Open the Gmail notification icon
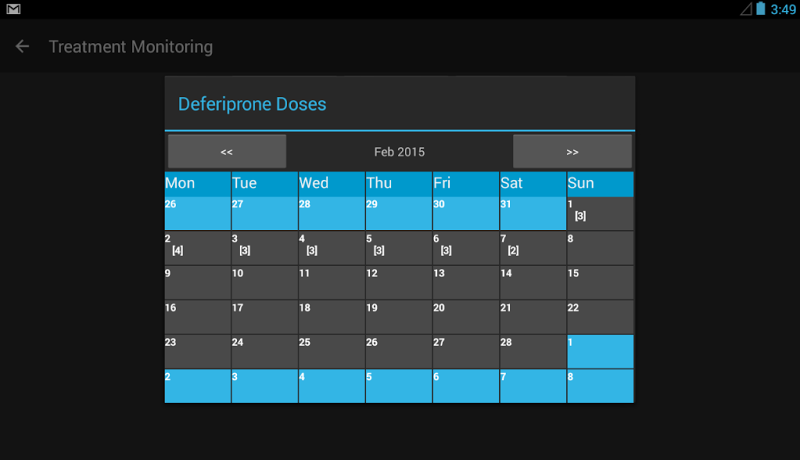Viewport: 800px width, 460px height. tap(14, 9)
